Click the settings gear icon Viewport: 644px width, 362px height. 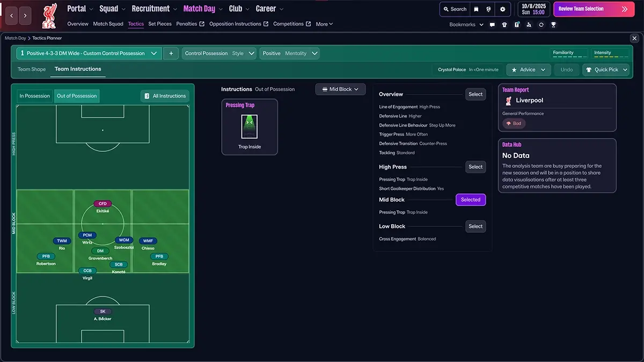pos(502,9)
